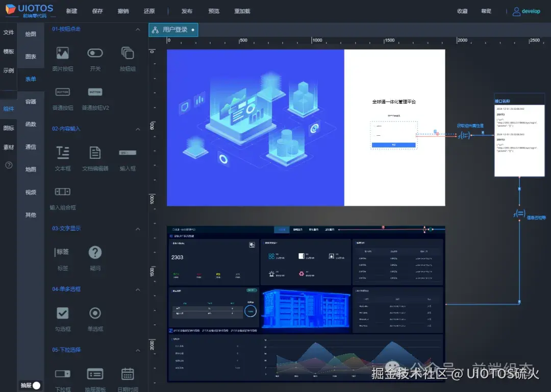Click the 用户登录 page tab
Screen dimensions: 551x392
(173, 30)
